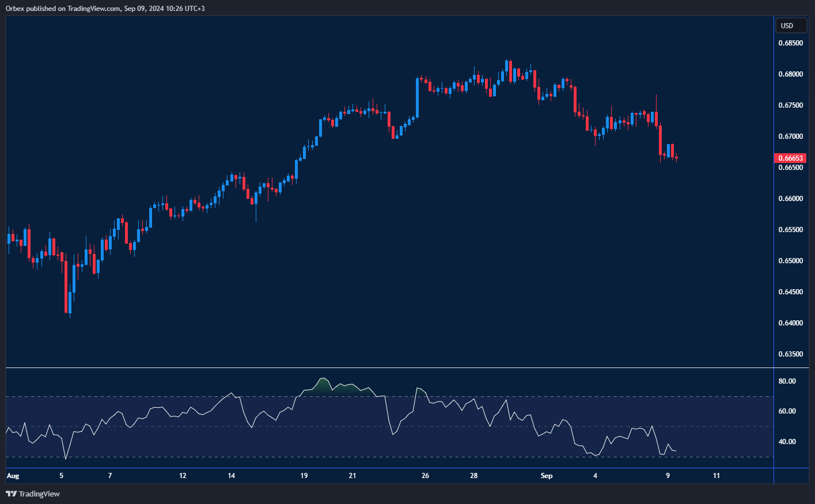Click the 26 date marker on time axis
The image size is (815, 504).
(425, 476)
